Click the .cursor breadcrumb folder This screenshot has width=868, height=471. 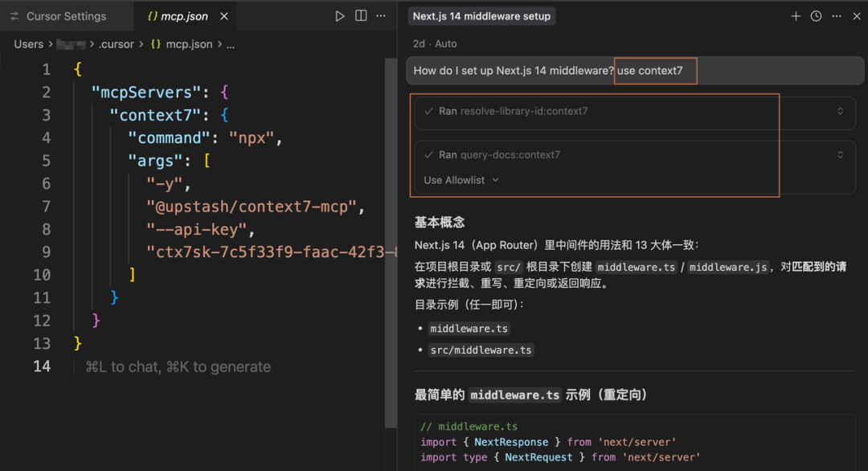(117, 44)
